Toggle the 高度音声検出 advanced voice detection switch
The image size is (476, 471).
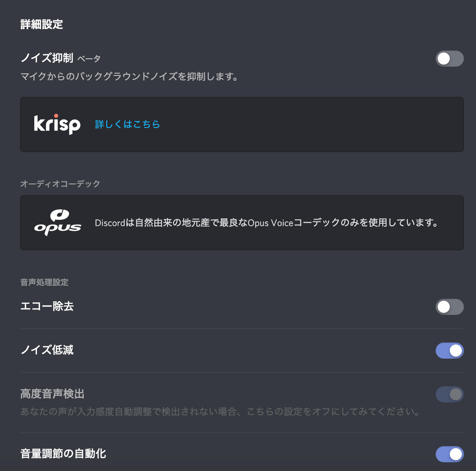pos(449,394)
